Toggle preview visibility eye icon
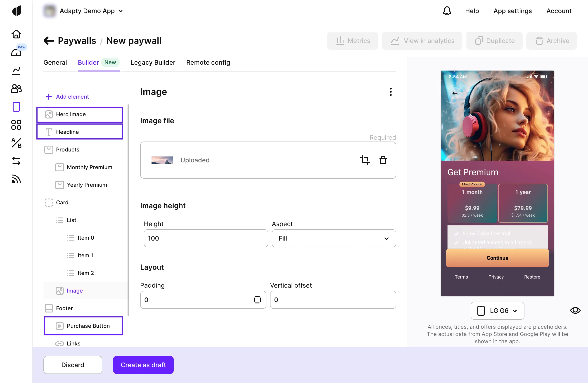 click(575, 310)
